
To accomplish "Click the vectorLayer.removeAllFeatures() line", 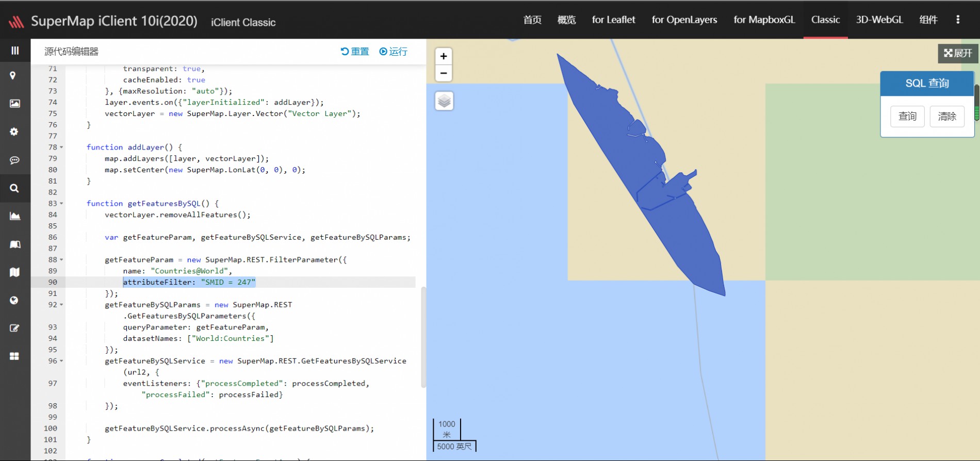I will 177,215.
